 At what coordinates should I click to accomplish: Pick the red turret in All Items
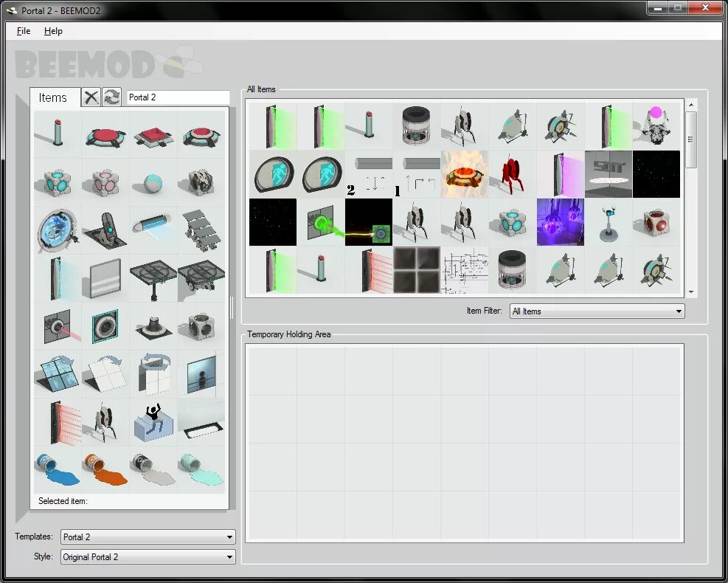[513, 174]
